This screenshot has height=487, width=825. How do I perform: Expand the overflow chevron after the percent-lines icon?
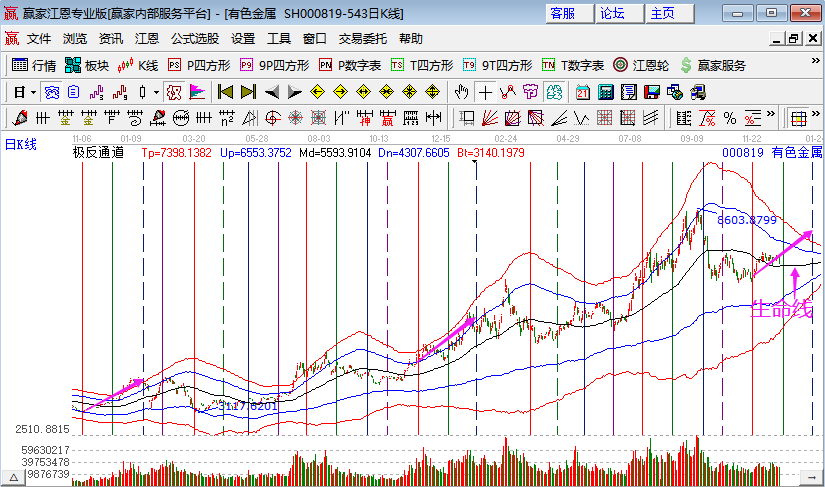[x=771, y=114]
